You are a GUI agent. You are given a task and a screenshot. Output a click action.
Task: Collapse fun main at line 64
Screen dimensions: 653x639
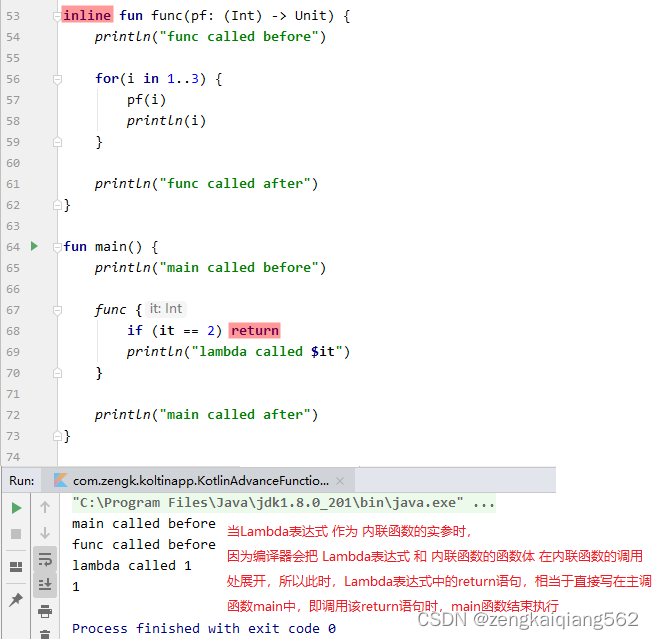pyautogui.click(x=57, y=247)
